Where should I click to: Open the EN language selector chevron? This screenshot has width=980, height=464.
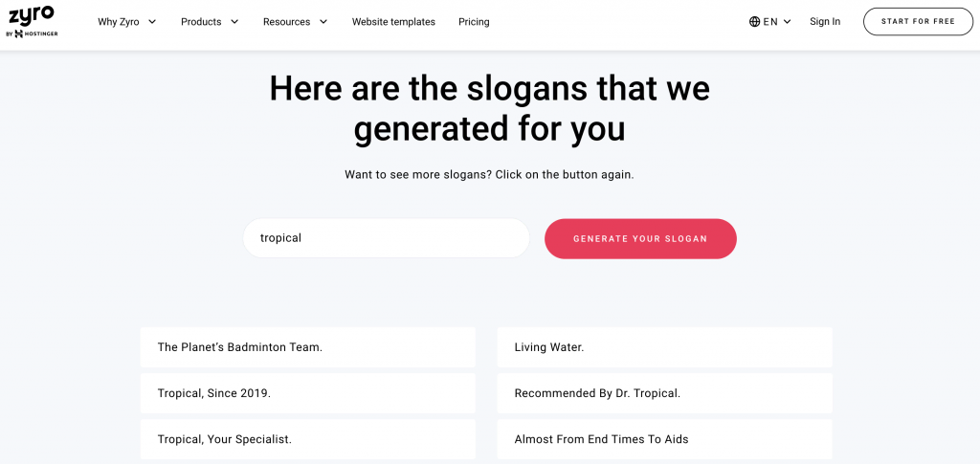pyautogui.click(x=787, y=22)
